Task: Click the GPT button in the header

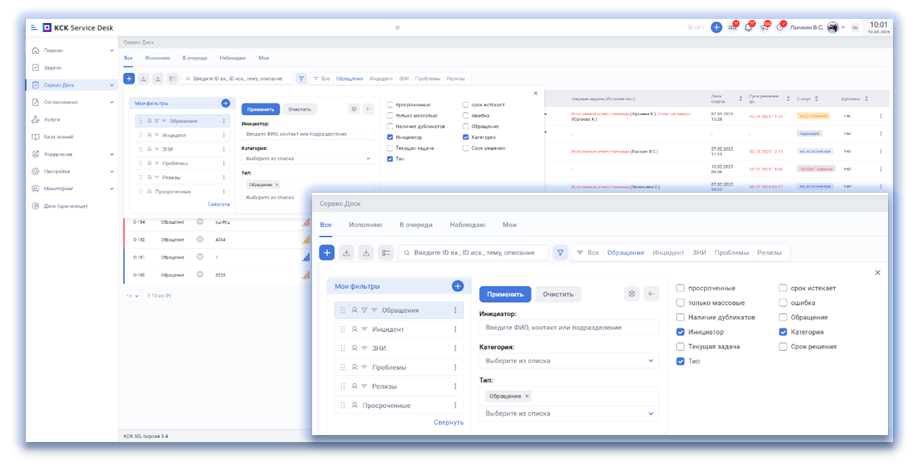Action: (696, 28)
